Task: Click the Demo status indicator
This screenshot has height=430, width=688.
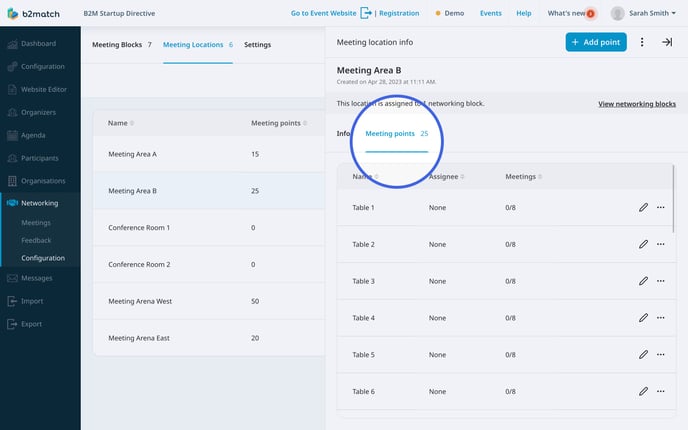Action: [x=450, y=14]
